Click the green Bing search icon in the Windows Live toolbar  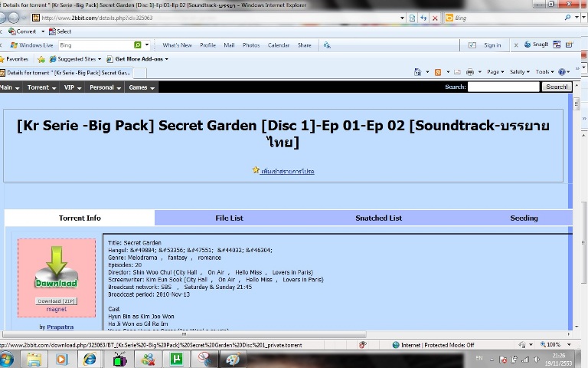click(138, 45)
